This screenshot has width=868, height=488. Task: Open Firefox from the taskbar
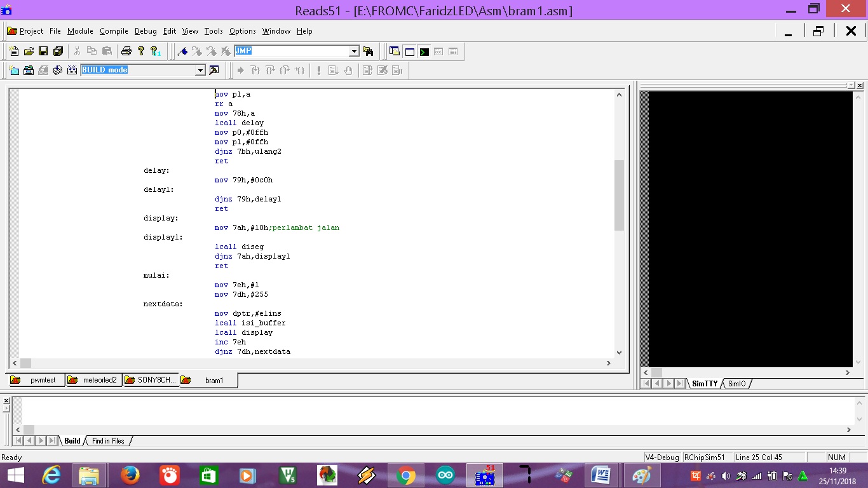[130, 475]
